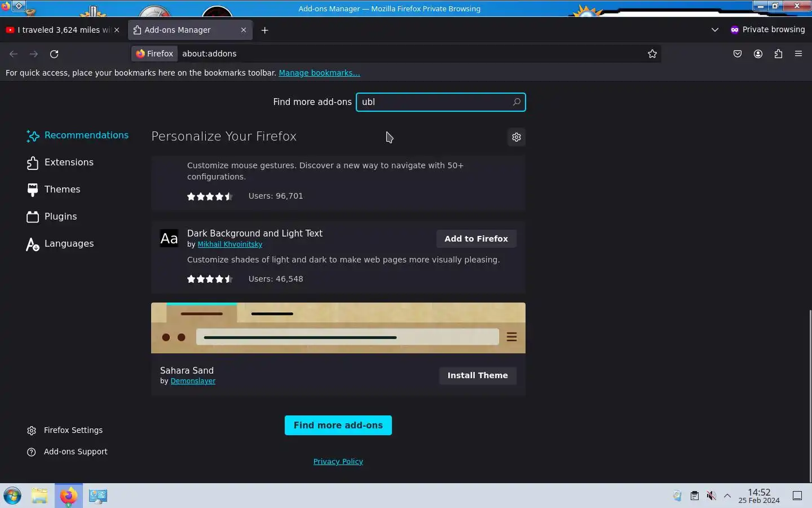
Task: Open Firefox Settings from the sidebar
Action: (x=65, y=430)
